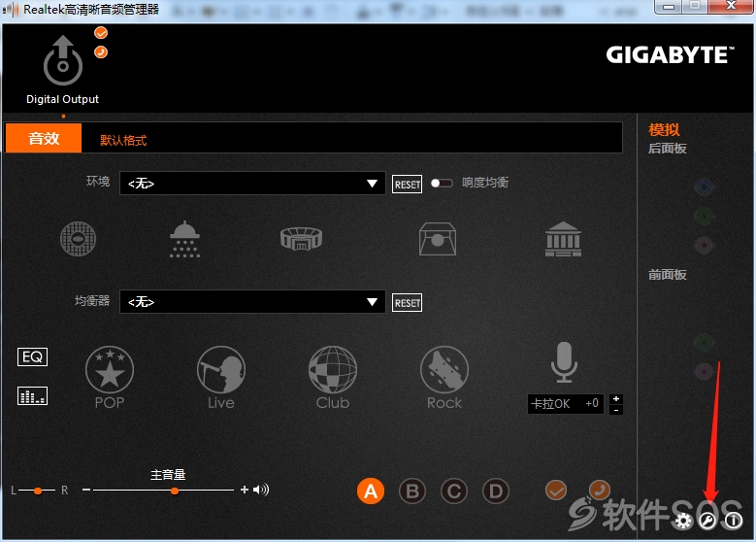Click the front panel pink jack
This screenshot has width=756, height=542.
pyautogui.click(x=704, y=372)
